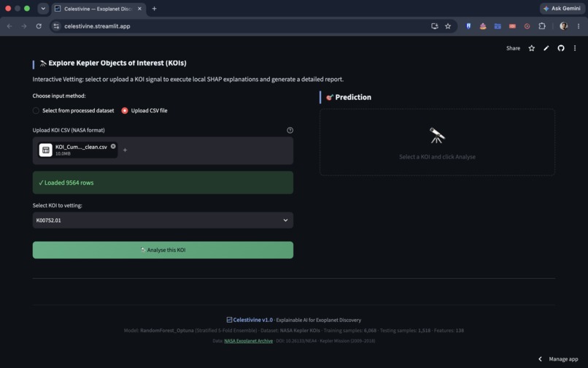Reload the celestivine page
This screenshot has width=588, height=368.
39,26
